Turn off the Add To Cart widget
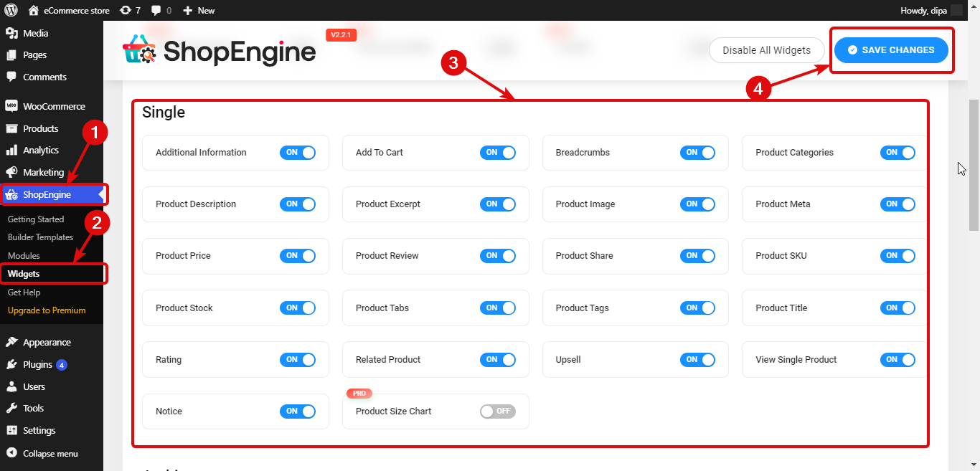Screen dimensions: 980x471 click(x=498, y=152)
